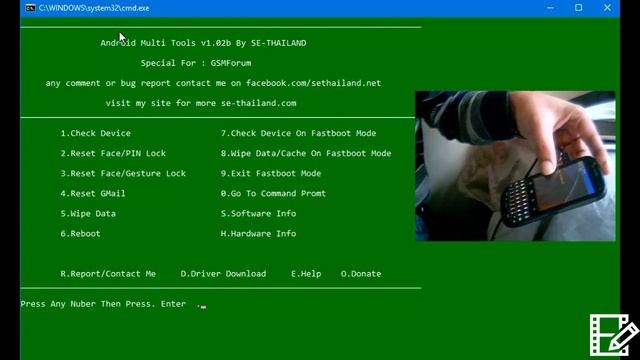The image size is (640, 360).
Task: Click 'H.Hardware Info' option
Action: coord(258,233)
